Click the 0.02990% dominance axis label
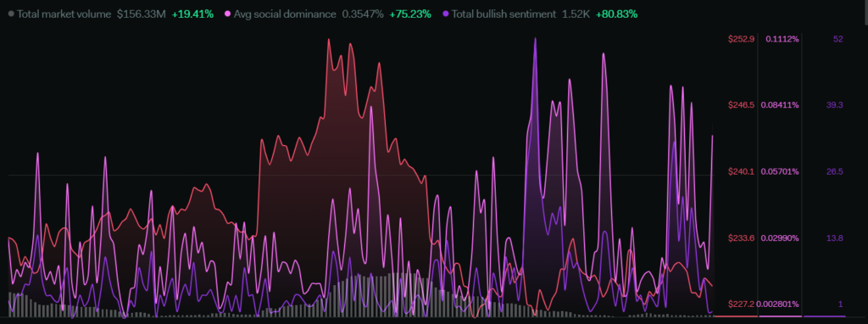The height and width of the screenshot is (324, 868). (780, 238)
